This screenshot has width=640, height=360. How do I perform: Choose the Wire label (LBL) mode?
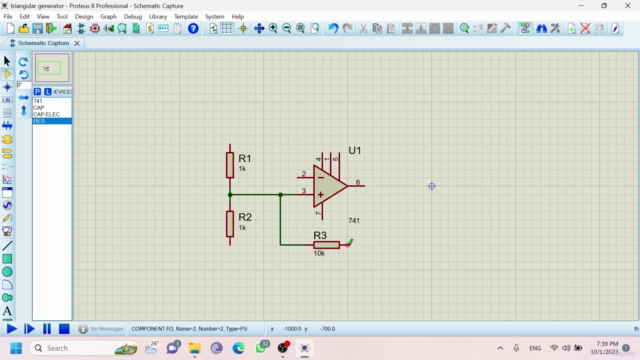(x=7, y=100)
